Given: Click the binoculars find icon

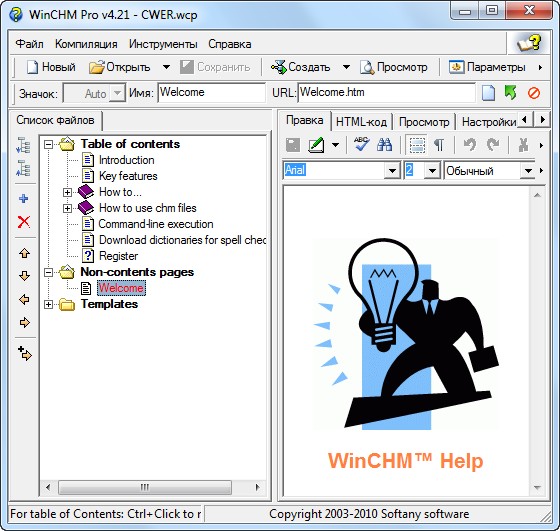Looking at the screenshot, I should [x=384, y=145].
